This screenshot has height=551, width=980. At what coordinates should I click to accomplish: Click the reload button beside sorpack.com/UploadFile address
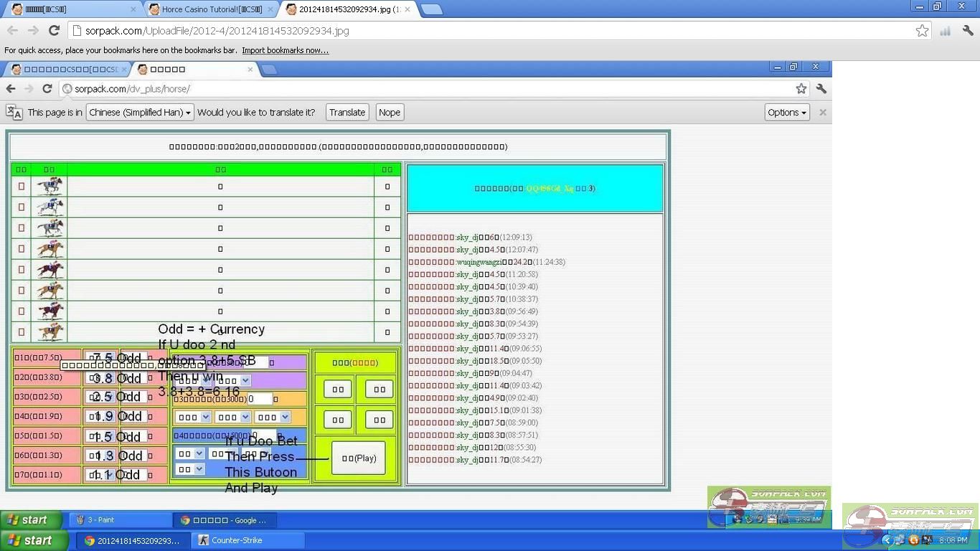(x=54, y=30)
